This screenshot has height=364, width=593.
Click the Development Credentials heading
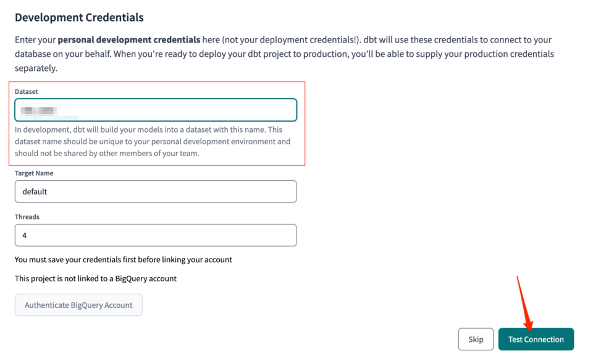[78, 17]
